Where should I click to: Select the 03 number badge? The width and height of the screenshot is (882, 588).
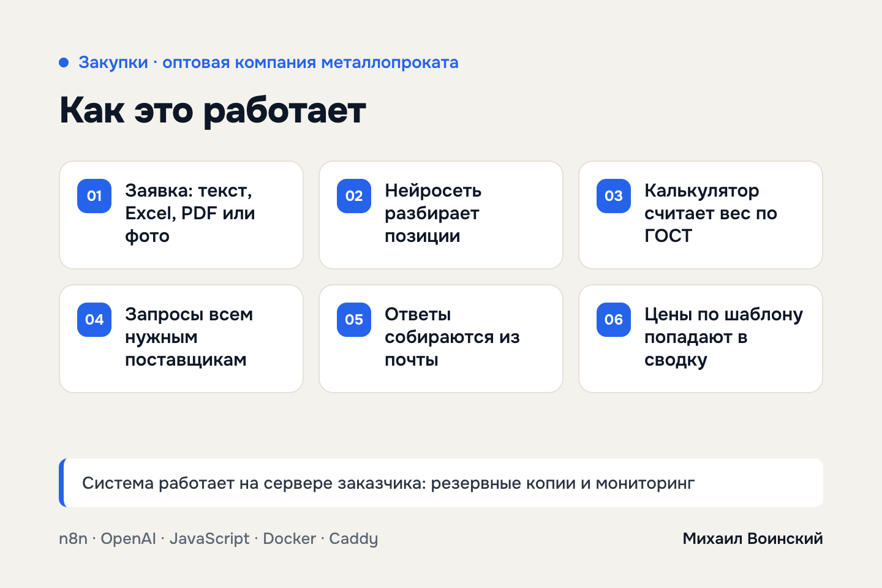coord(614,196)
